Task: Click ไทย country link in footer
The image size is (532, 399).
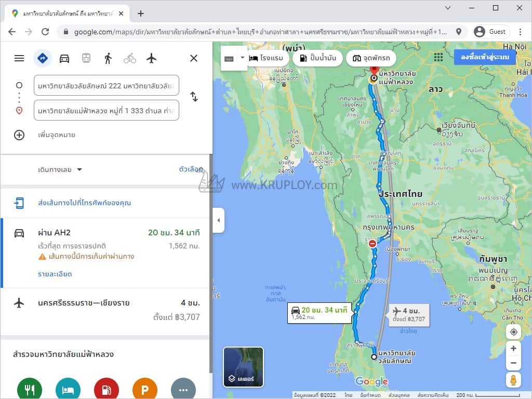Action: [349, 395]
